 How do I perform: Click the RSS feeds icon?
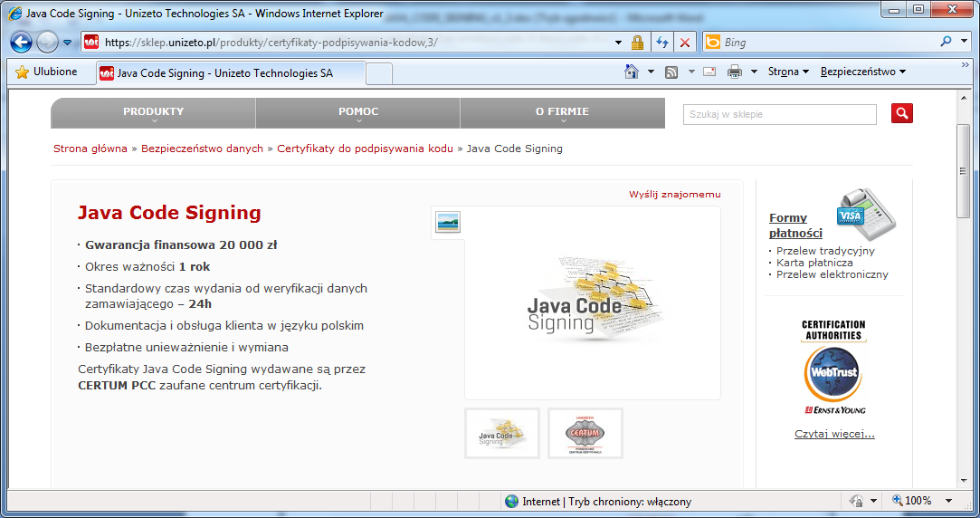(x=671, y=72)
